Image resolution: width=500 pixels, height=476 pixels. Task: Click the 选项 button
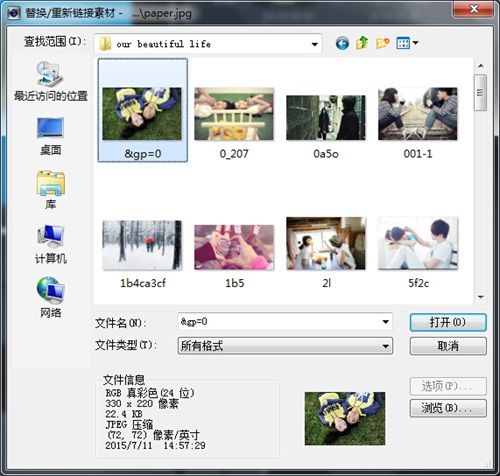point(448,386)
